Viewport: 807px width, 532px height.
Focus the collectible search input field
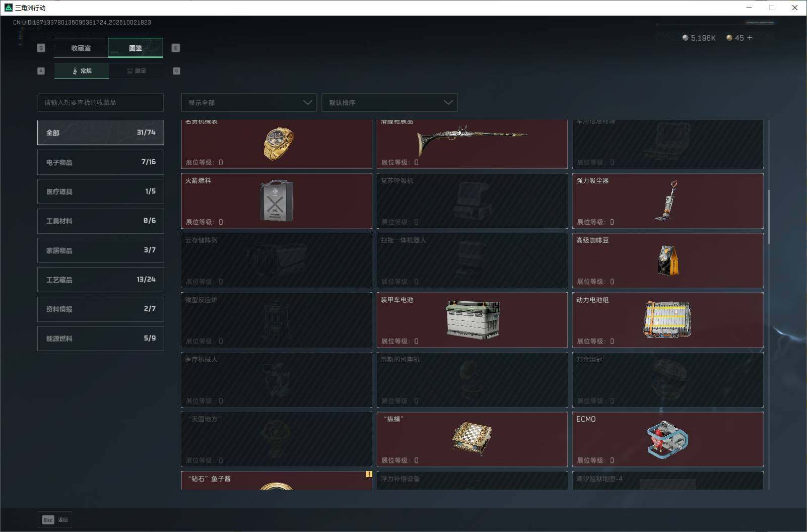click(101, 102)
